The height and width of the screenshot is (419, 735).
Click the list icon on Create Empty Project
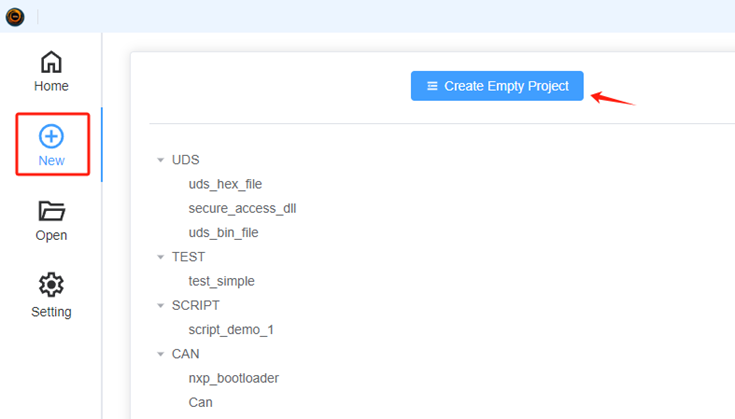coord(432,86)
